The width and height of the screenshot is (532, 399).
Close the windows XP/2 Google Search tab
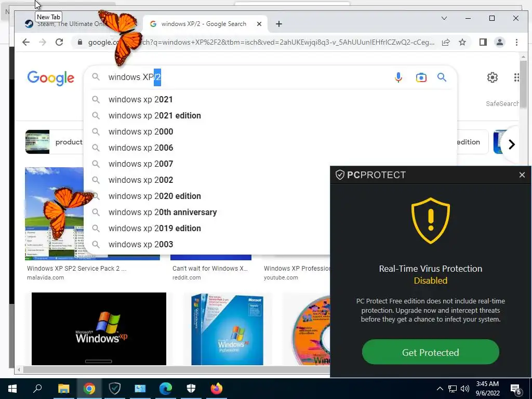tap(259, 24)
